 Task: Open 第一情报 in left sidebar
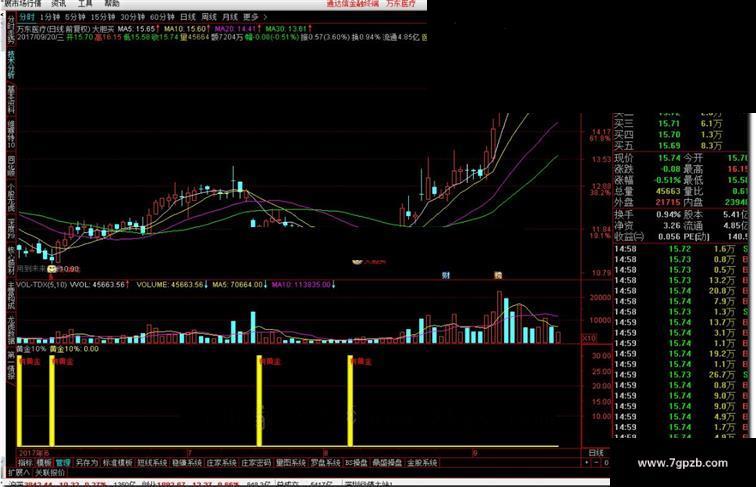coord(11,367)
